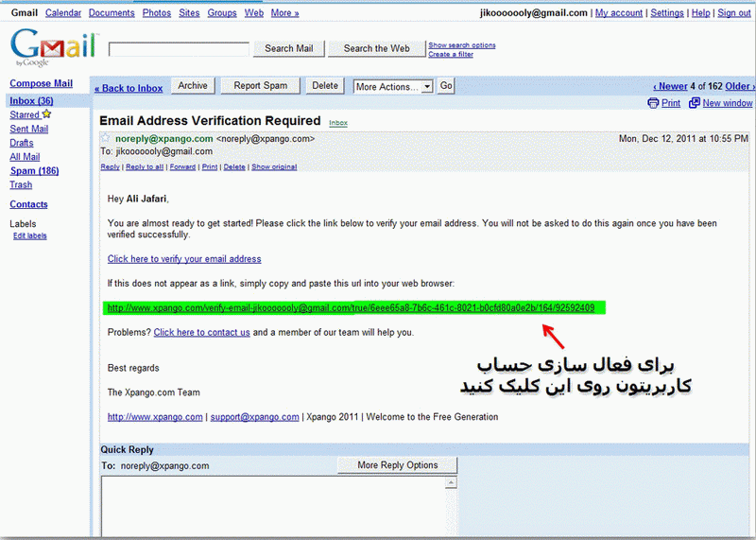756x540 pixels.
Task: Expand the More » menu
Action: pos(285,13)
